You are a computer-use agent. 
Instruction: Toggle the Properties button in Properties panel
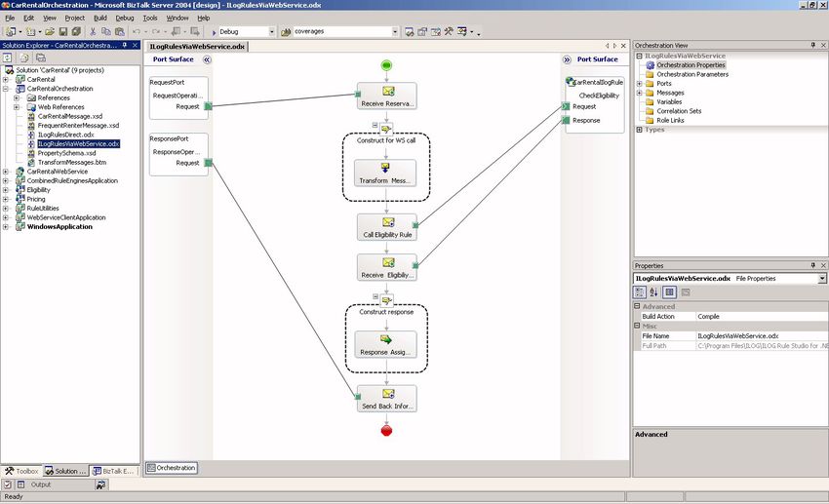[670, 292]
